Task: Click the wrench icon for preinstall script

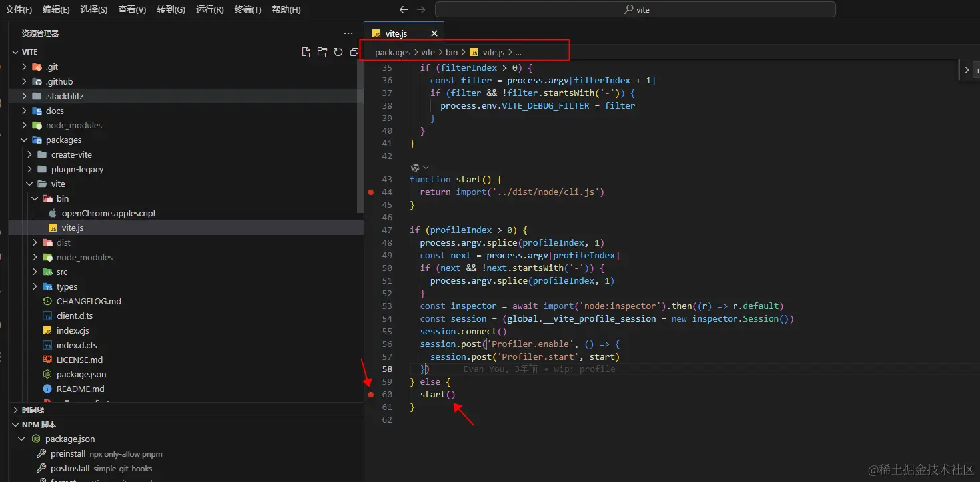Action: coord(40,454)
